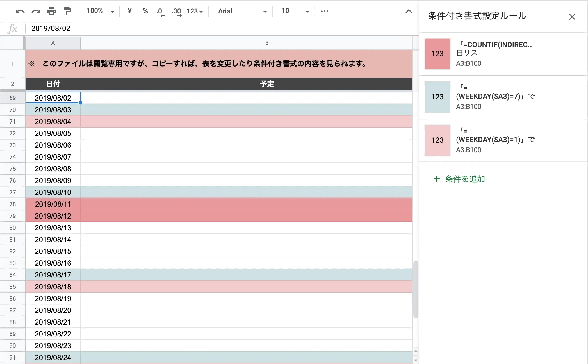Click the WEEKDAY($A3)=7 rule color swatch

437,97
